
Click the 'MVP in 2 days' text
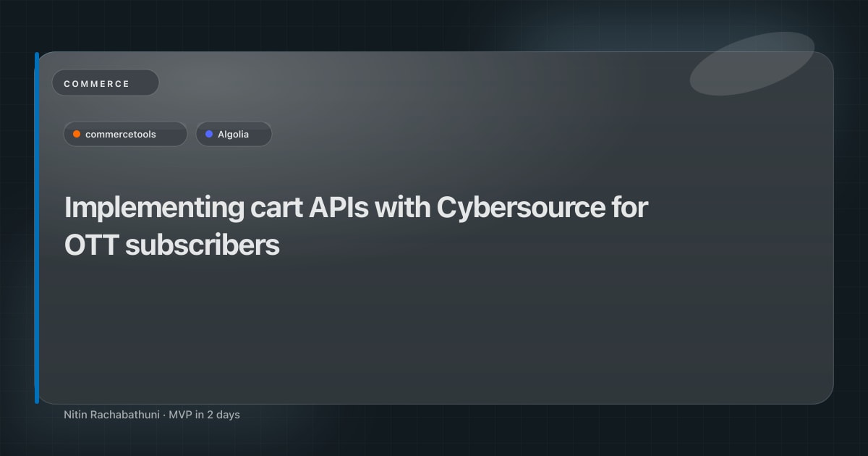click(x=204, y=415)
